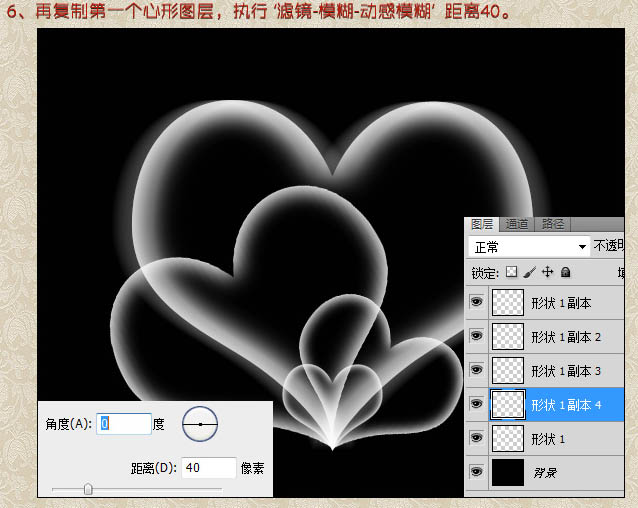The image size is (638, 508).
Task: Hide the 形状 1 副本 layer
Action: 476,302
